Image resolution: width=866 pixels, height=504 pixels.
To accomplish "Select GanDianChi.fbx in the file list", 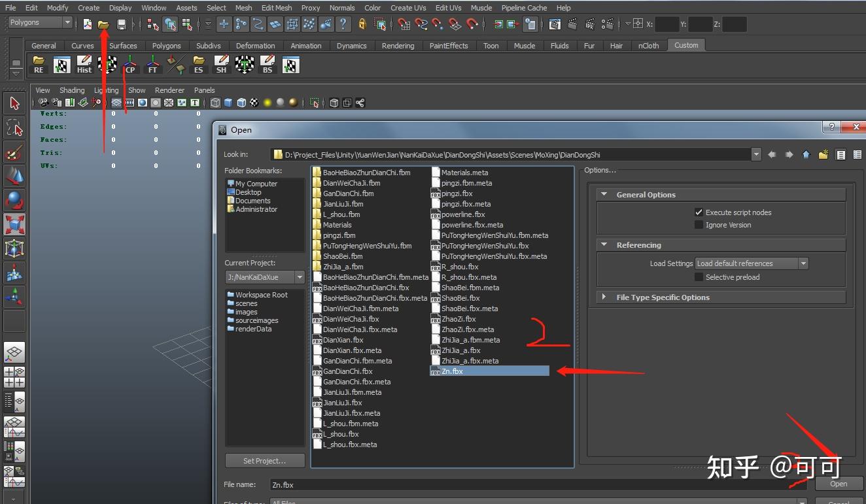I will pyautogui.click(x=347, y=371).
